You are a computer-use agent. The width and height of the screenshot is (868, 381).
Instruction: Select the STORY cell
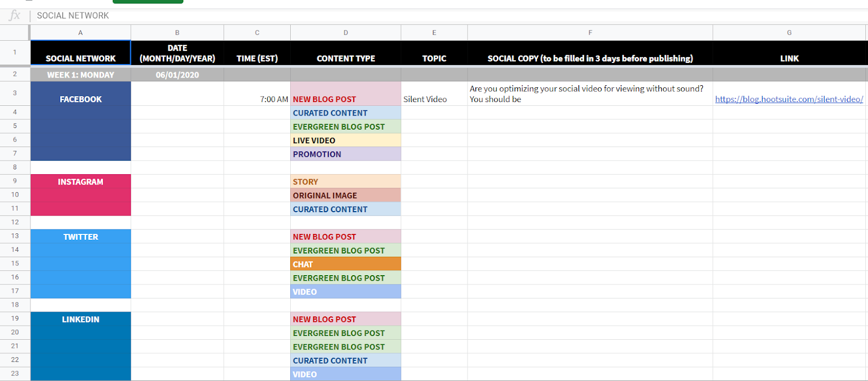[x=346, y=181]
